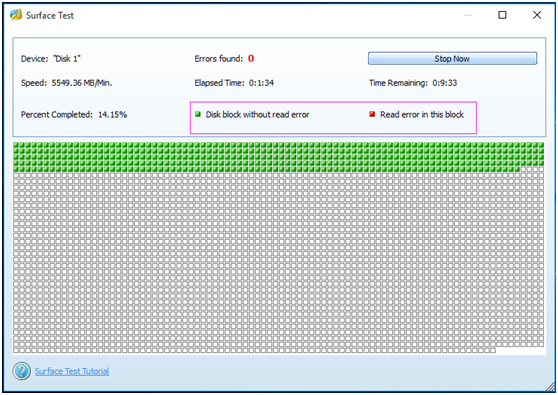Viewport: 558px width, 395px height.
Task: Click the red legend square for read error
Action: tap(372, 114)
